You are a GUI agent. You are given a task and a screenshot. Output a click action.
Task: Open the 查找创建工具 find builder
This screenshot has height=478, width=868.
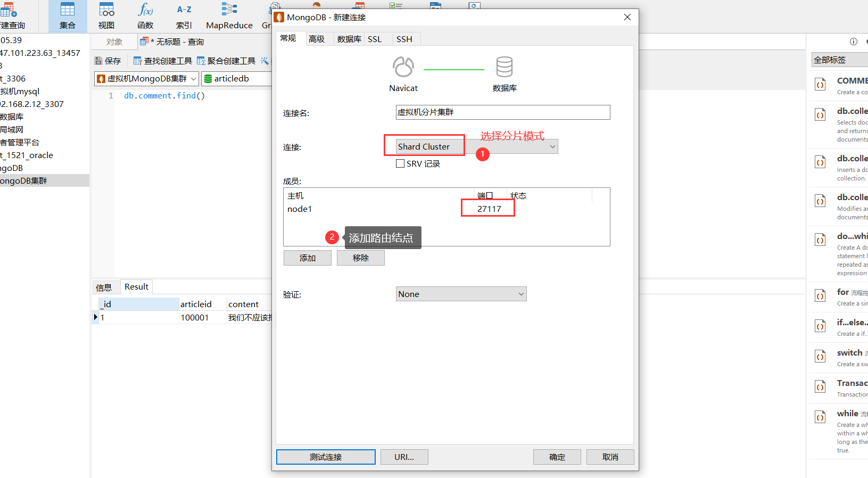pos(163,61)
